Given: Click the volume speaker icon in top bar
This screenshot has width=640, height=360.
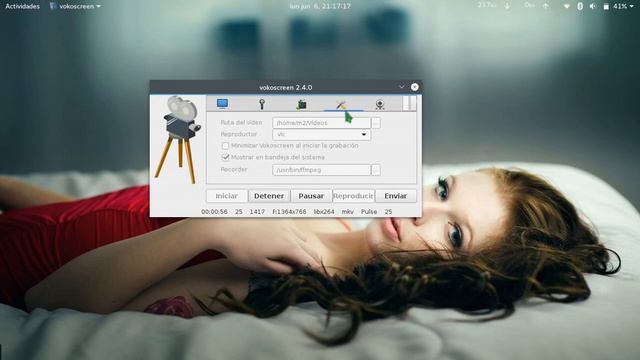Looking at the screenshot, I should 593,6.
